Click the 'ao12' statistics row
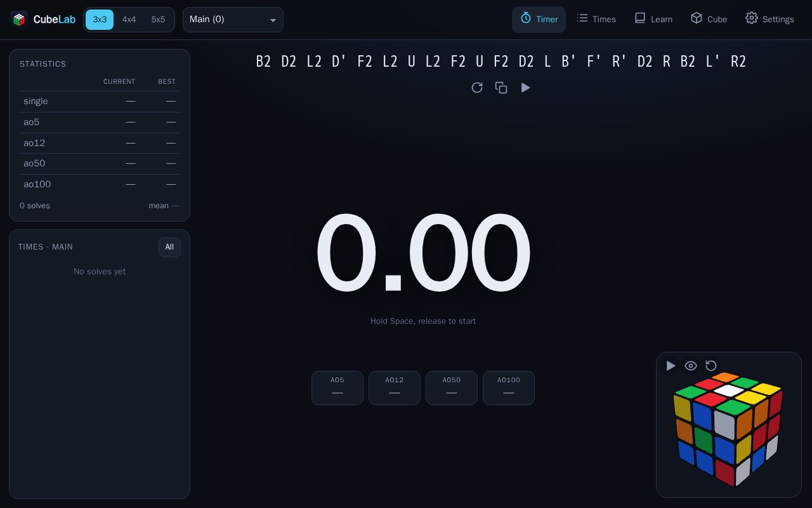The width and height of the screenshot is (812, 508). 100,143
